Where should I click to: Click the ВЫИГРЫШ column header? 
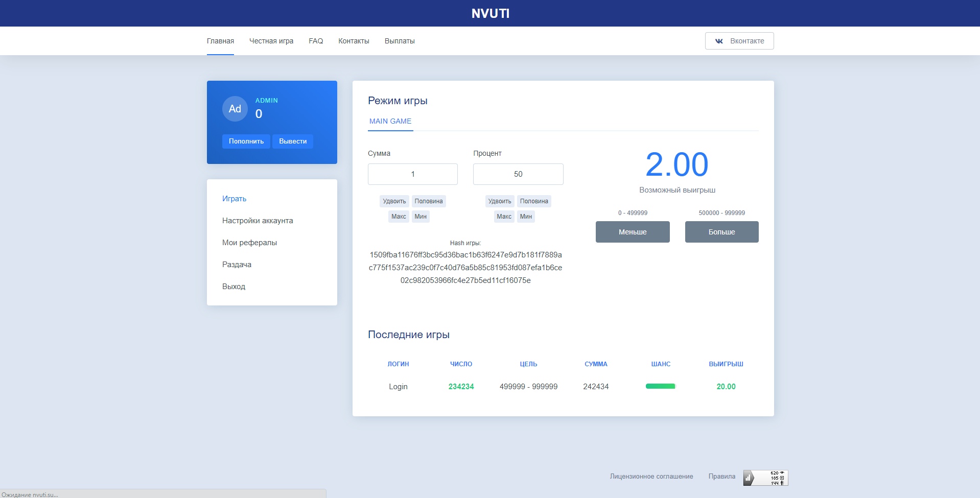click(x=726, y=364)
